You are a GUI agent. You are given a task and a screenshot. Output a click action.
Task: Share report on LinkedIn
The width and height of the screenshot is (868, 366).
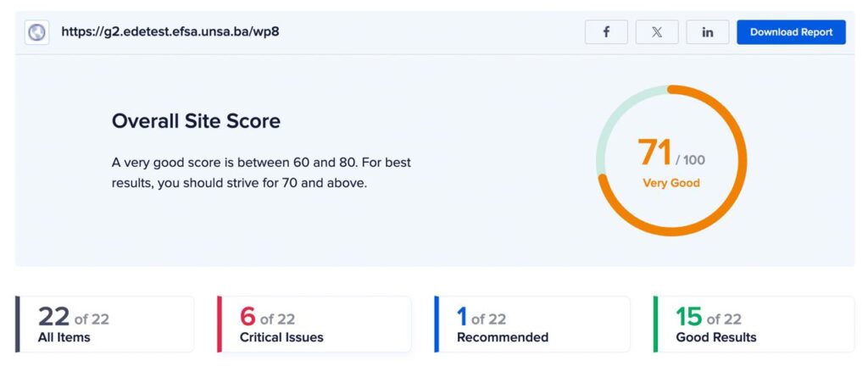tap(708, 32)
